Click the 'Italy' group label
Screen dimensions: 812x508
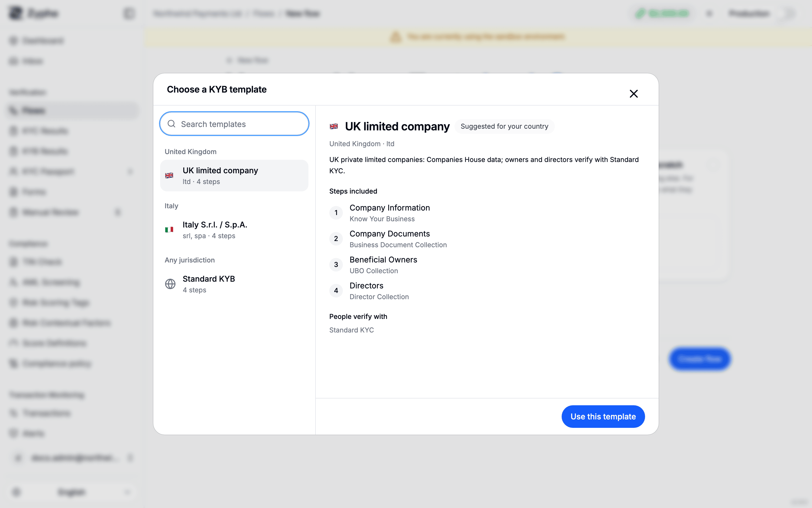tap(171, 206)
